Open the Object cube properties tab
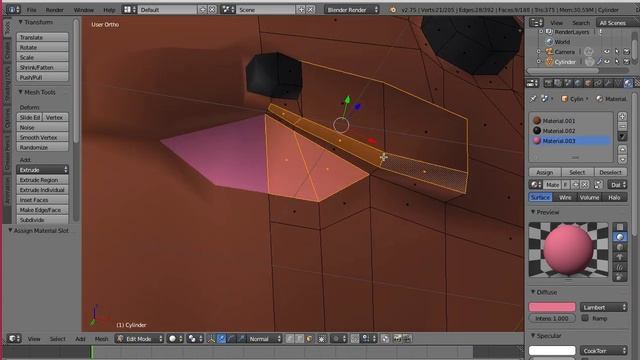 [x=588, y=83]
